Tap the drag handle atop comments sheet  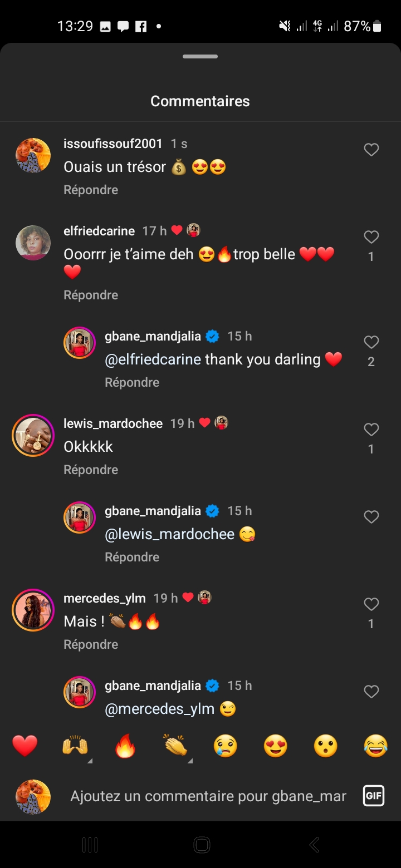click(x=200, y=57)
